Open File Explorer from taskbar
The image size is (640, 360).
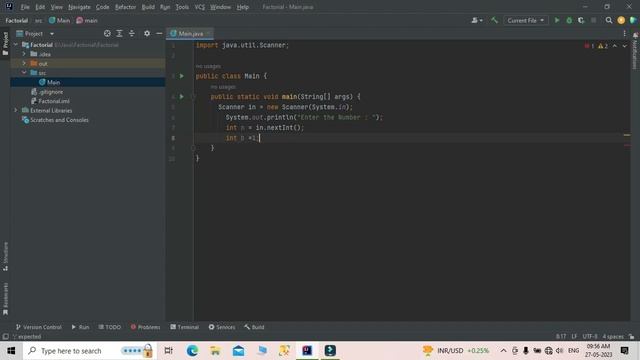(x=215, y=351)
